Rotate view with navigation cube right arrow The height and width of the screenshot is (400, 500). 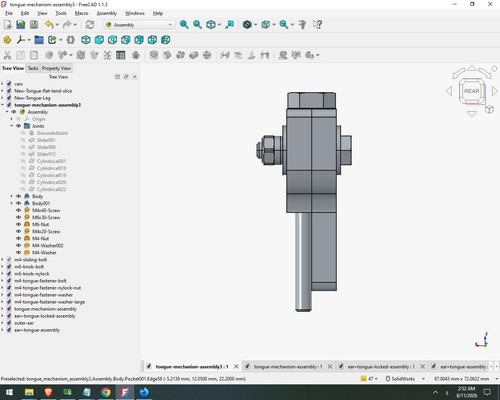[495, 91]
